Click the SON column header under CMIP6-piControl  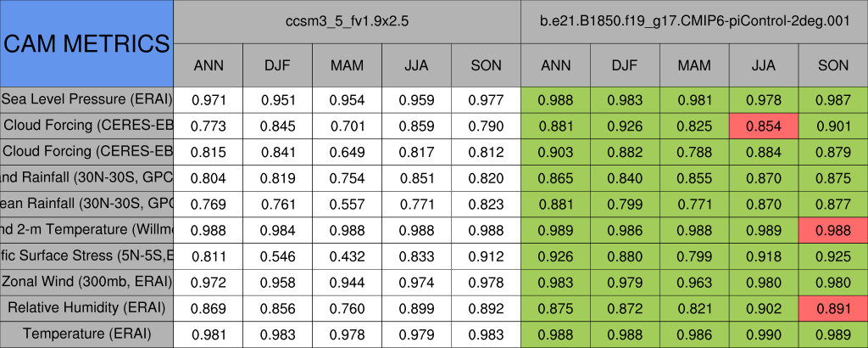833,65
